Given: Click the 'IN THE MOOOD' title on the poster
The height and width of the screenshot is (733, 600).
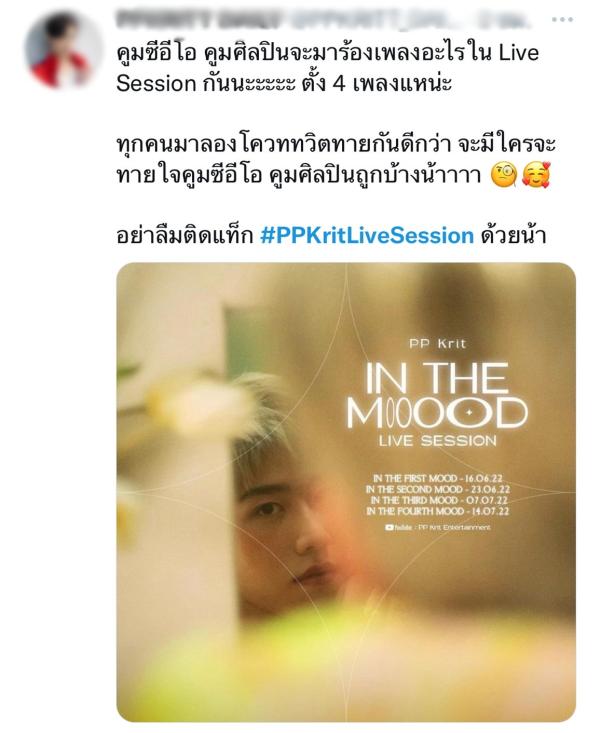Looking at the screenshot, I should pos(437,395).
